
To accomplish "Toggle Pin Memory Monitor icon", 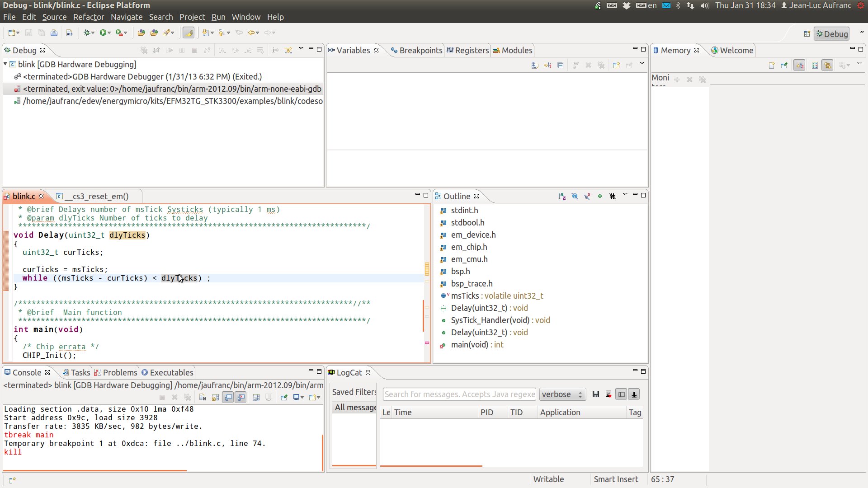I will click(x=784, y=66).
